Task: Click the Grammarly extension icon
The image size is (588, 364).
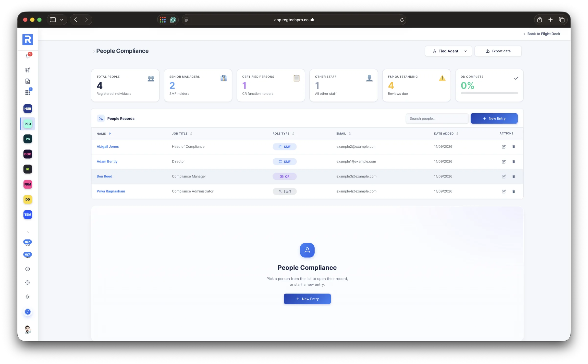Action: point(173,20)
